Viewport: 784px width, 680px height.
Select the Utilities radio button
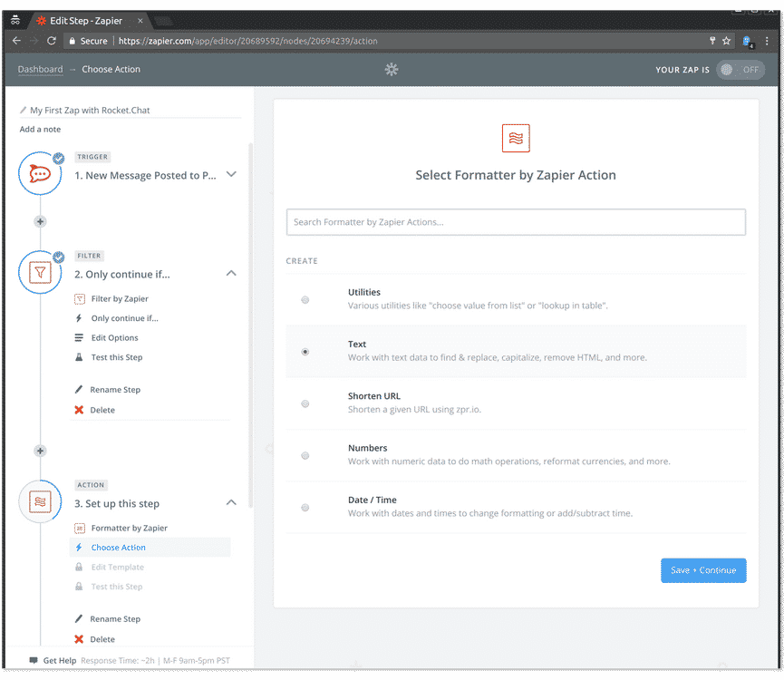coord(305,300)
